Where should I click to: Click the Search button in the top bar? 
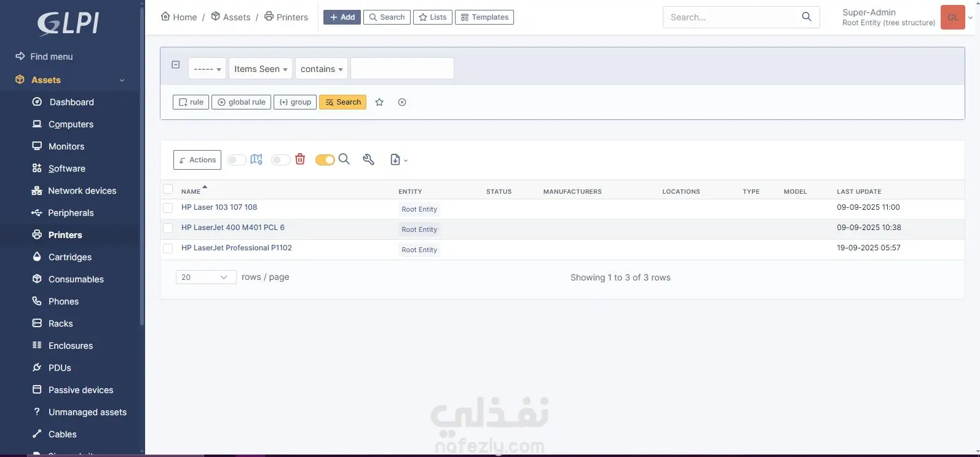[x=387, y=17]
